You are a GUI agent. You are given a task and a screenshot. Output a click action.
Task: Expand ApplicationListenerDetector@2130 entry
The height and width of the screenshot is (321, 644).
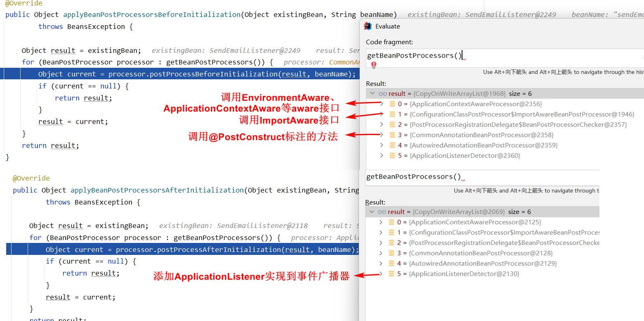[381, 274]
